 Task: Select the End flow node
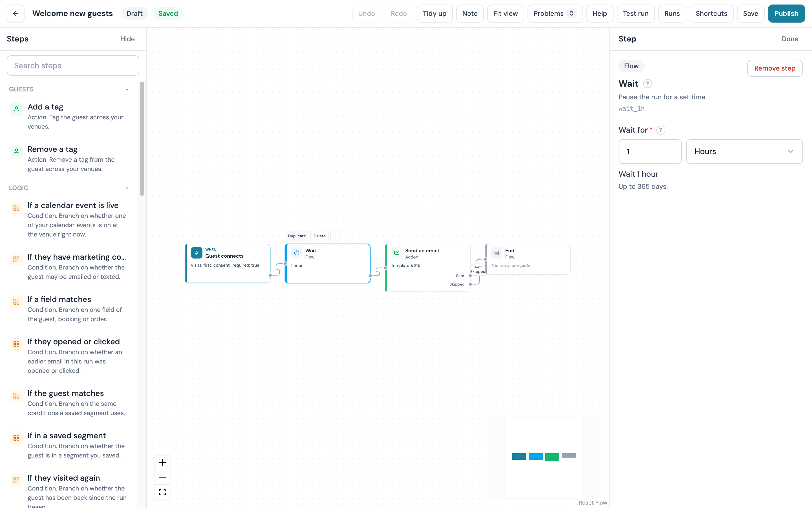click(x=528, y=259)
